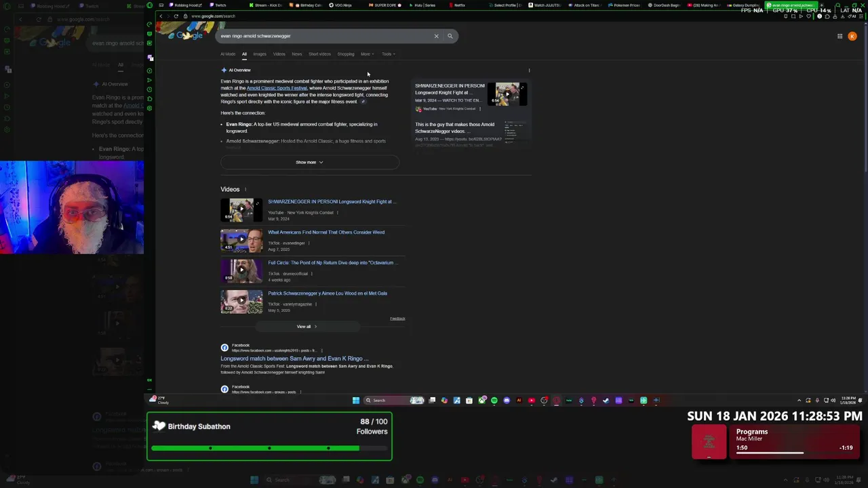Image resolution: width=868 pixels, height=488 pixels.
Task: Go back in browser history
Action: (x=161, y=16)
